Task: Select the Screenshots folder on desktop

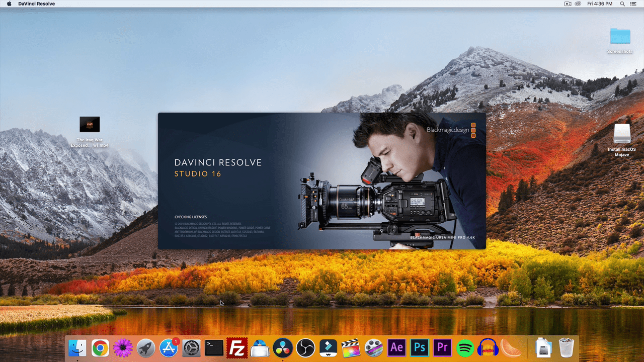Action: point(620,36)
